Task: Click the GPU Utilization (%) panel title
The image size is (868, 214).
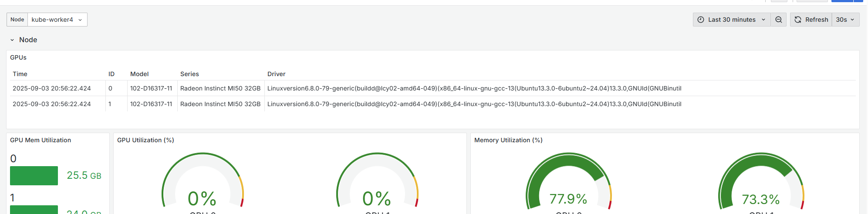Action: [145, 140]
